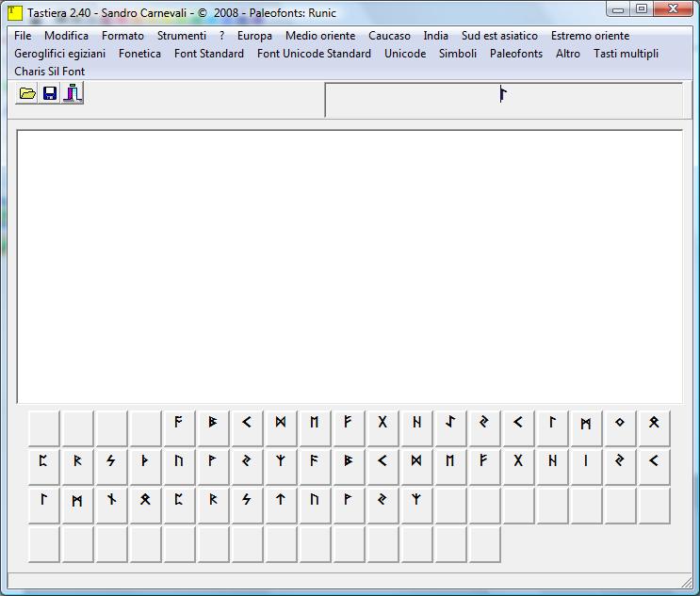700x596 pixels.
Task: Minimize the Tastiera window
Action: coord(618,9)
